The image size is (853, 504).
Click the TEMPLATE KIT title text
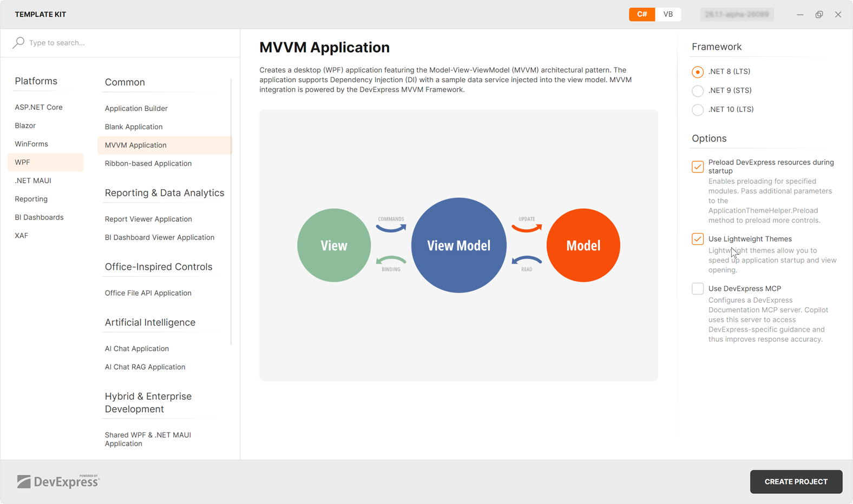tap(41, 15)
